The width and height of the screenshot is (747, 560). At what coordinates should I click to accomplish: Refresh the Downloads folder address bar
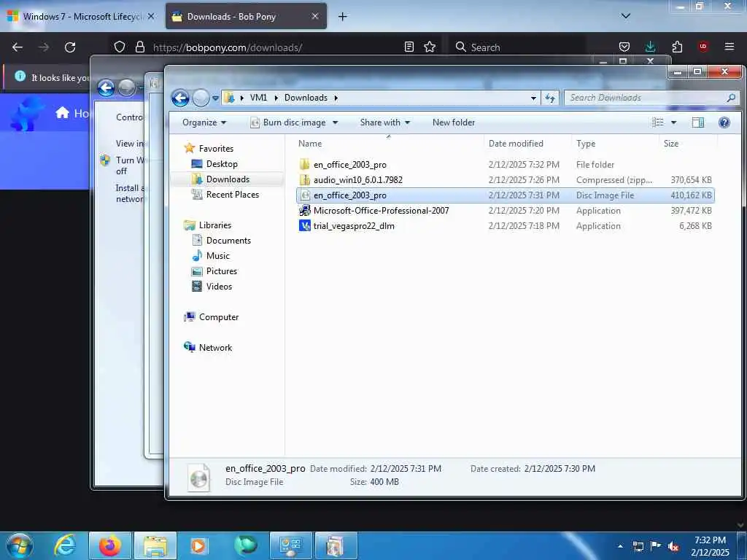tap(550, 98)
